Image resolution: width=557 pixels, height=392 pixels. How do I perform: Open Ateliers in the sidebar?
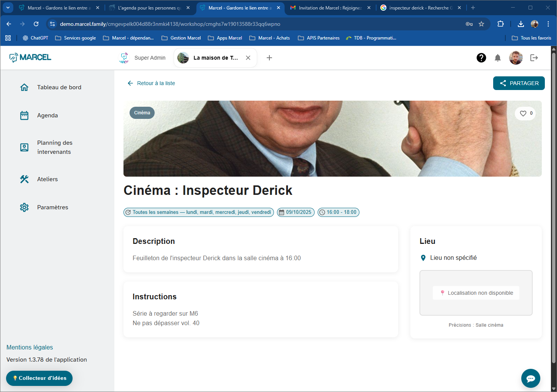click(x=47, y=179)
